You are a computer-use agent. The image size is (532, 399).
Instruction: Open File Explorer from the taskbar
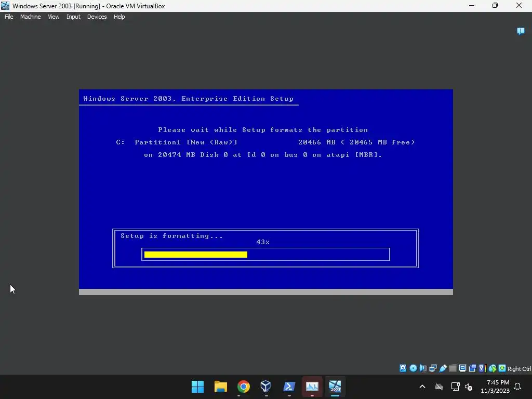220,387
